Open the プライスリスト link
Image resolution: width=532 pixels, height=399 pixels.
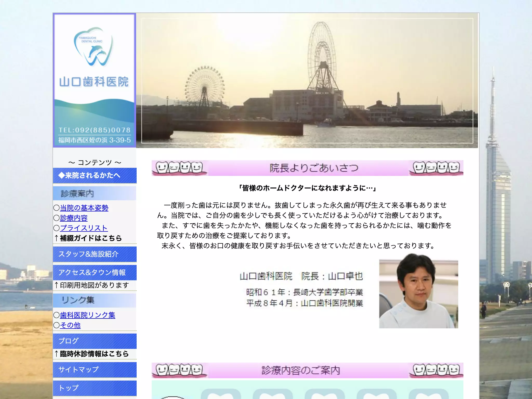click(x=84, y=228)
